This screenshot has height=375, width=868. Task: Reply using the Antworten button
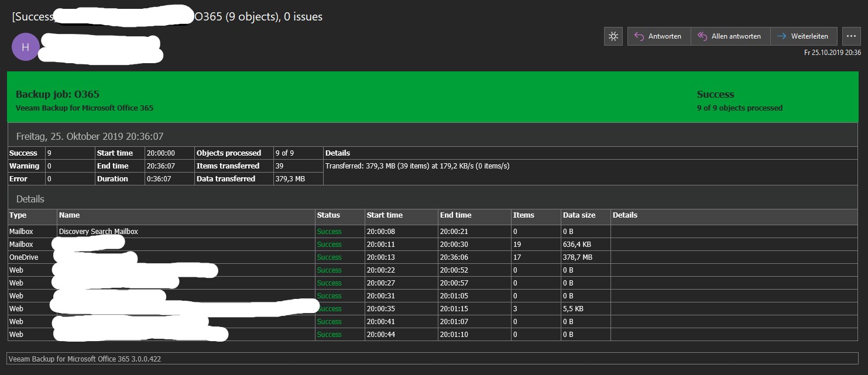click(x=659, y=36)
